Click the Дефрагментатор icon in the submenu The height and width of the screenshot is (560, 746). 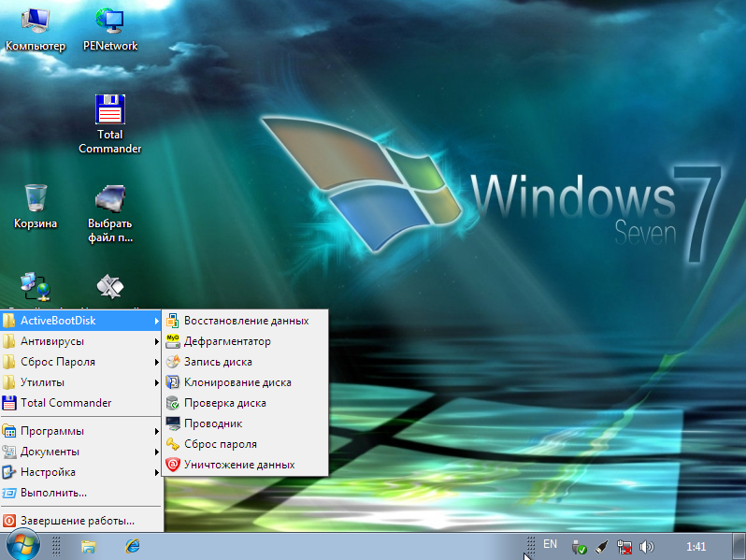(172, 341)
